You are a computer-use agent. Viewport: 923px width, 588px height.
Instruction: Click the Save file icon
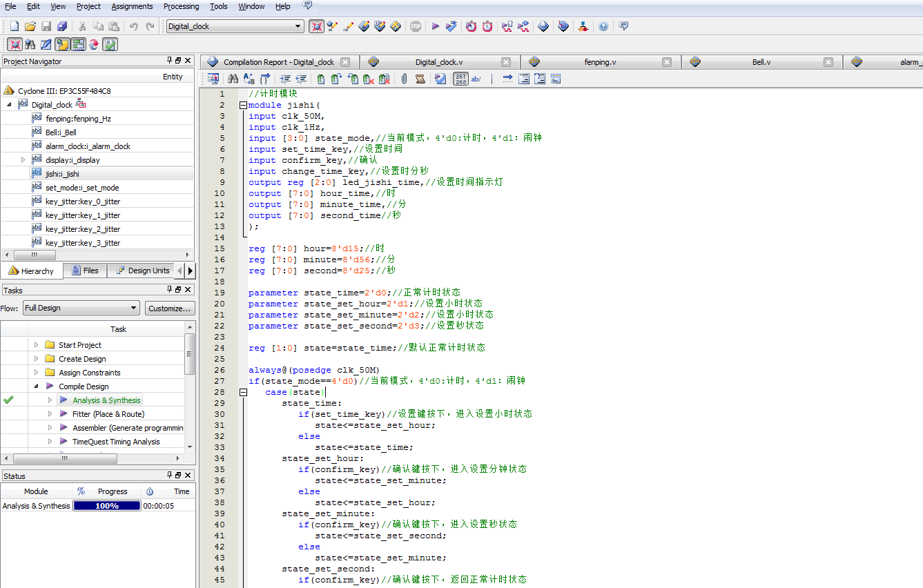tap(46, 26)
